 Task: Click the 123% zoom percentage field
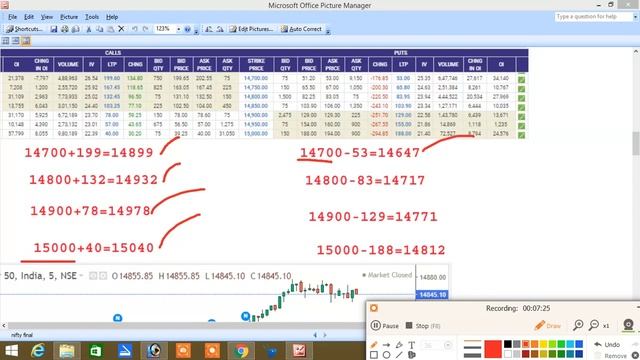coord(164,29)
